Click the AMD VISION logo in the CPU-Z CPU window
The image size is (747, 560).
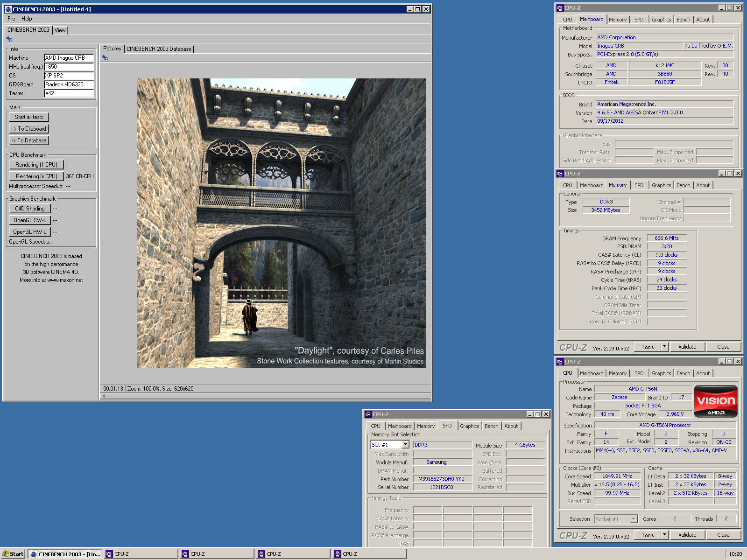point(716,401)
